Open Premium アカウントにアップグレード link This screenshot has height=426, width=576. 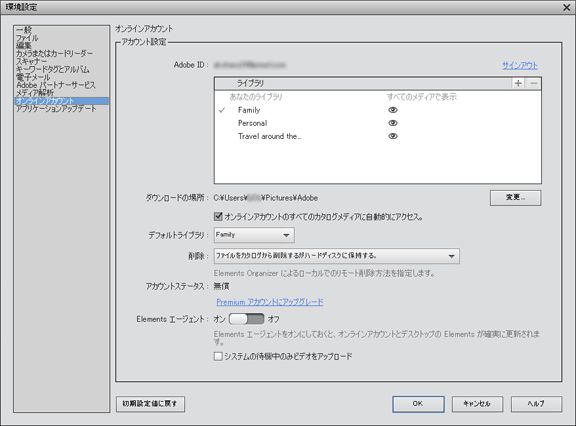270,302
